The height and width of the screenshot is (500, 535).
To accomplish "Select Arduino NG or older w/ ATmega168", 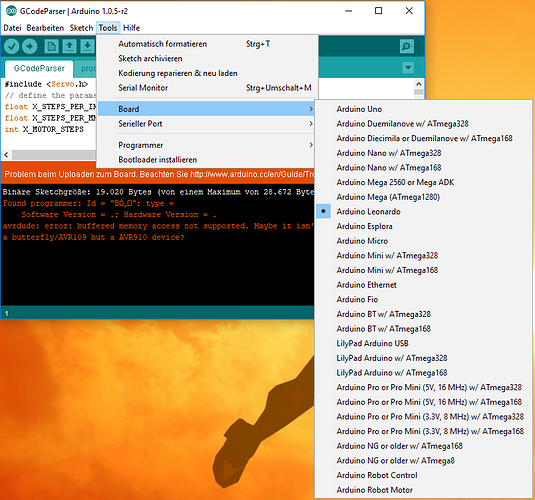I will 424,446.
